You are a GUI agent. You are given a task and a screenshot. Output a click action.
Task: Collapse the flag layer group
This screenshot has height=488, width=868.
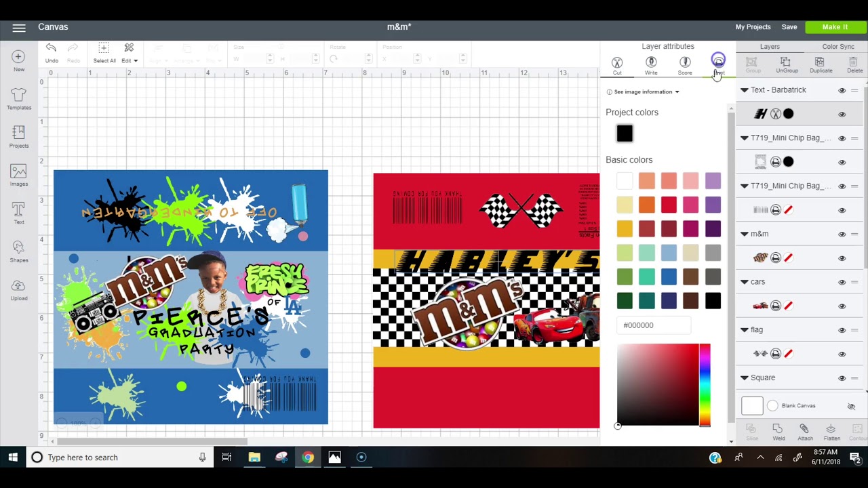pyautogui.click(x=744, y=330)
